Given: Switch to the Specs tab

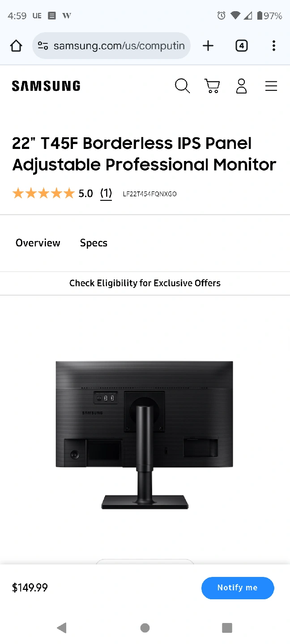Looking at the screenshot, I should (94, 243).
